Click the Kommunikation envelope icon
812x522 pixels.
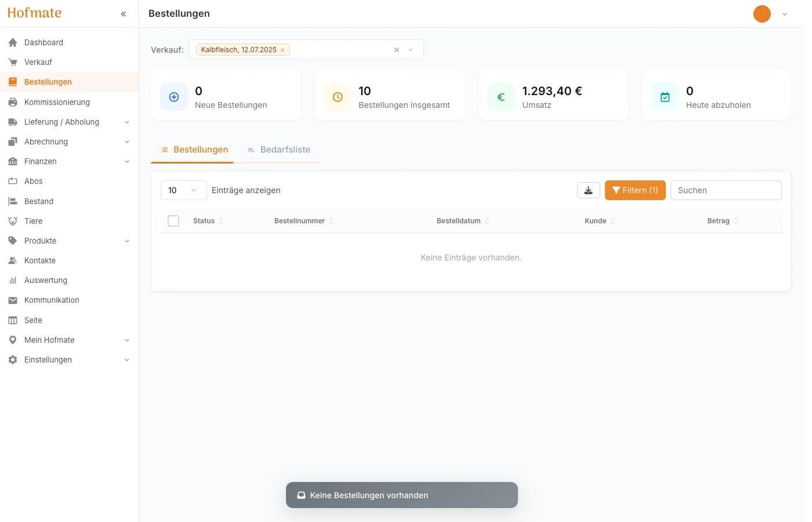[x=13, y=300]
